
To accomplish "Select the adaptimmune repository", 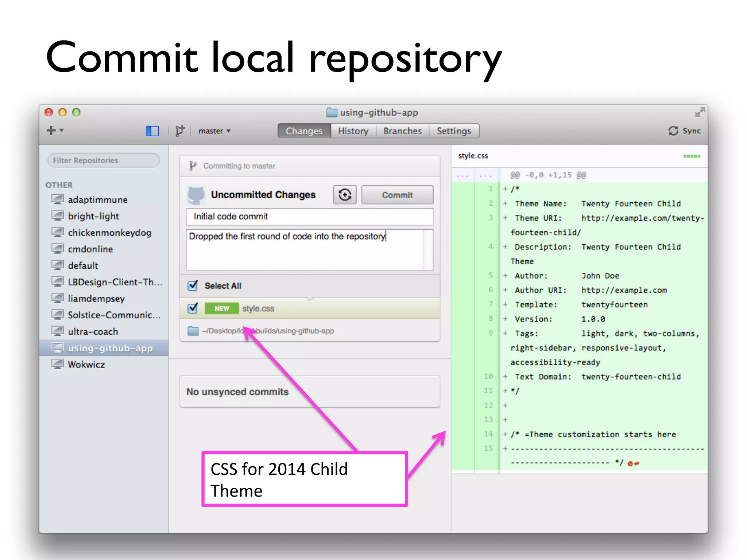I will point(104,200).
